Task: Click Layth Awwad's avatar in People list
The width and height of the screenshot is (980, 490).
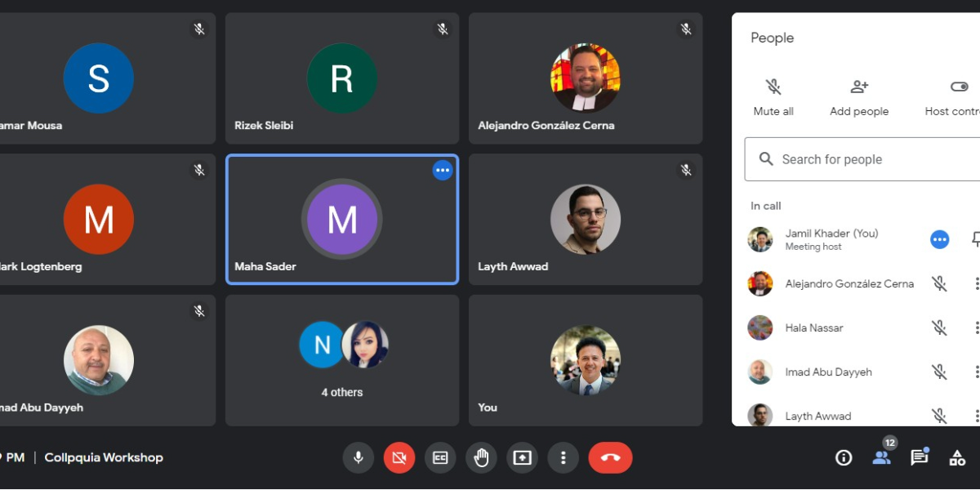Action: [x=760, y=416]
